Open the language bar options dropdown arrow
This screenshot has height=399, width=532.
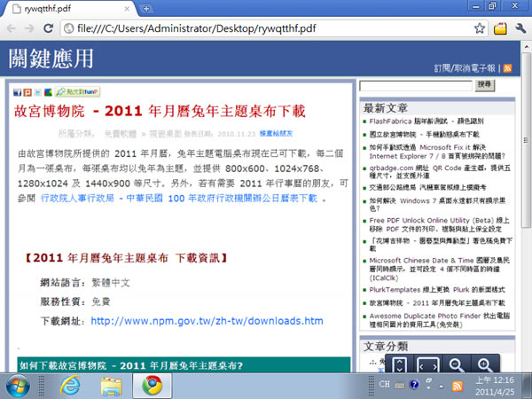pyautogui.click(x=428, y=387)
